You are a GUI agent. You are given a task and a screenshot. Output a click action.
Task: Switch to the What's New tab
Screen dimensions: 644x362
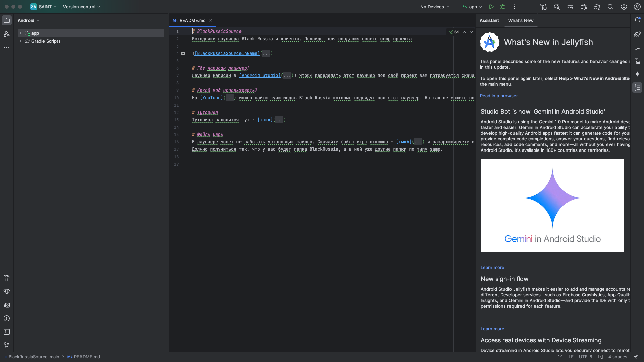(521, 20)
